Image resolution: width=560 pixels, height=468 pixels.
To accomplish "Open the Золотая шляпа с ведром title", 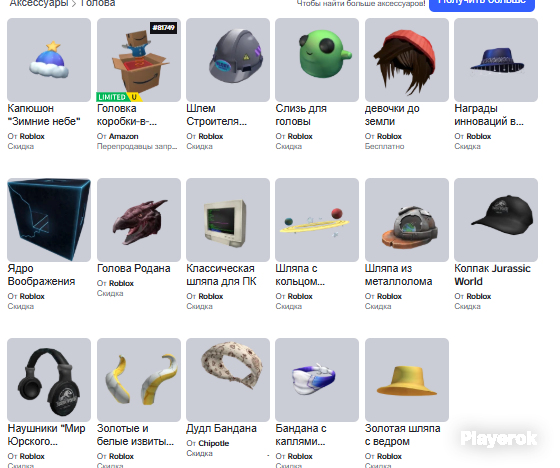I will (402, 435).
